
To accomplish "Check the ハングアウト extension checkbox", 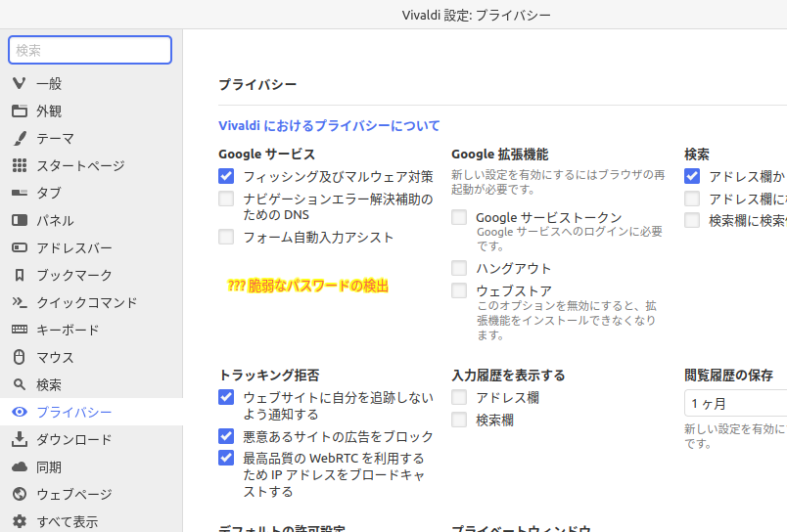I will (459, 268).
